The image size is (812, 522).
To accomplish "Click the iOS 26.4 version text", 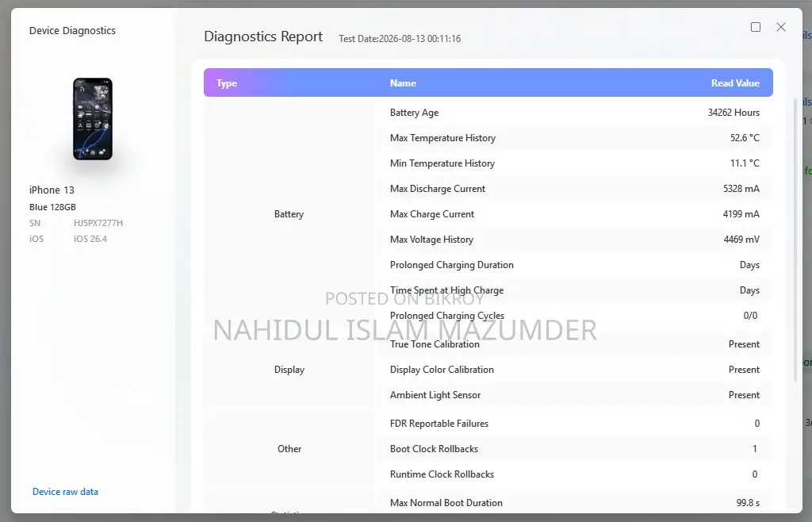I will pos(90,239).
